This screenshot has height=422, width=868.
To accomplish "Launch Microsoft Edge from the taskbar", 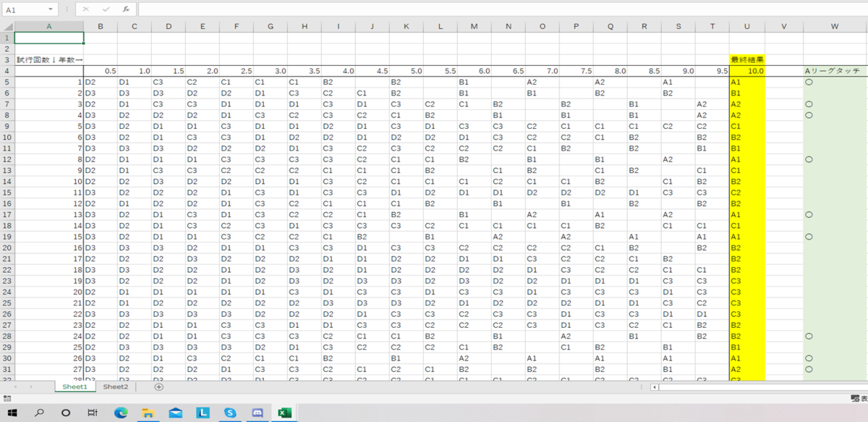I will click(121, 412).
